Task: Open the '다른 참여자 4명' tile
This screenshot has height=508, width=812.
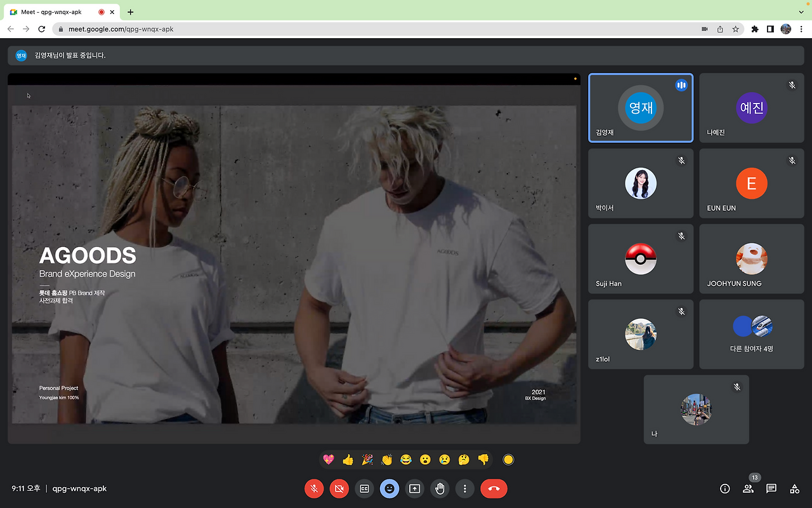Action: coord(752,335)
